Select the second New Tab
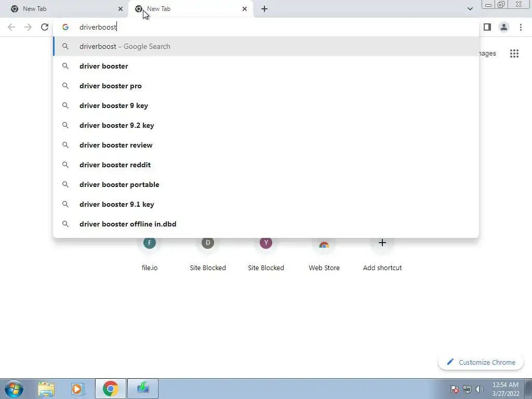 click(190, 9)
